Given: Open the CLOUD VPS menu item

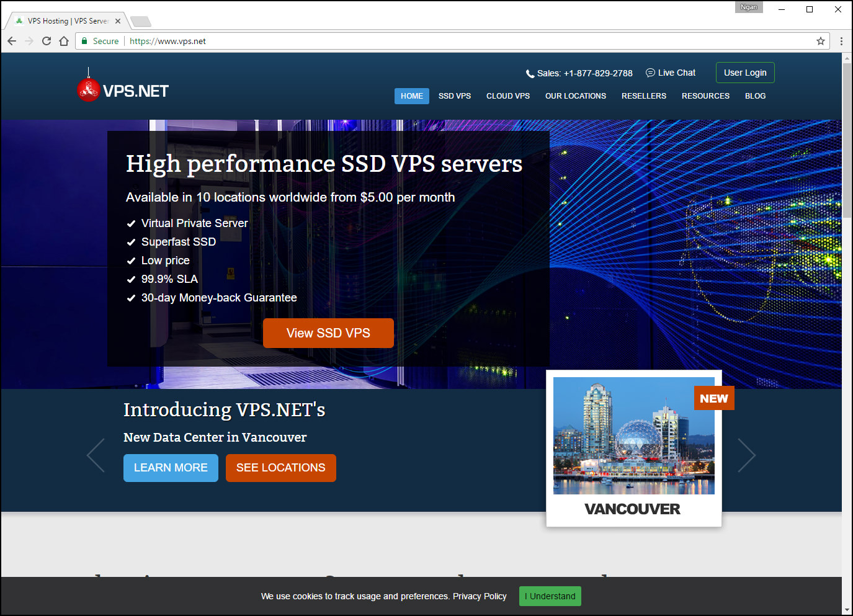Looking at the screenshot, I should coord(508,96).
